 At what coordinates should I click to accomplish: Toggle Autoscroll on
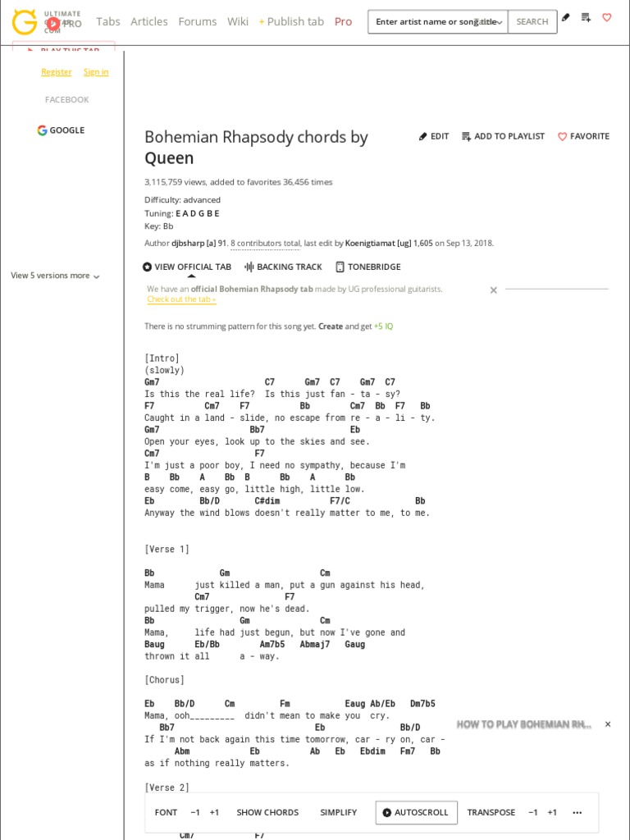point(416,812)
